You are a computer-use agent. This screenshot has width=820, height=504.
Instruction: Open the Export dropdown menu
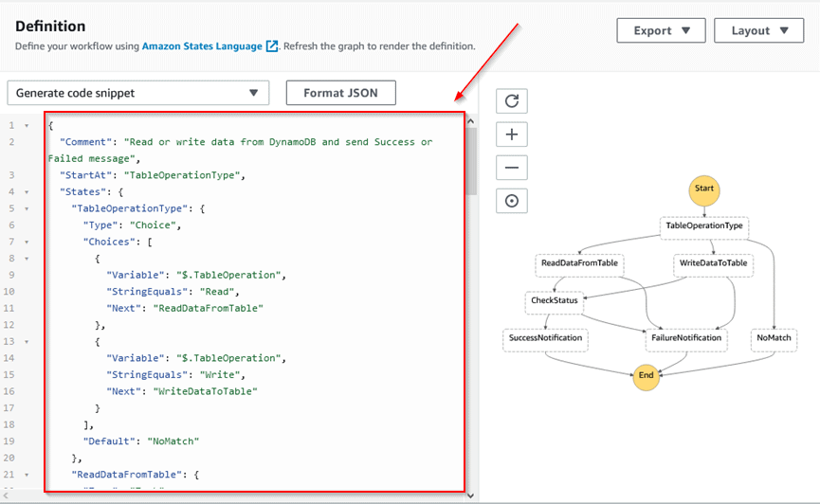tap(661, 30)
